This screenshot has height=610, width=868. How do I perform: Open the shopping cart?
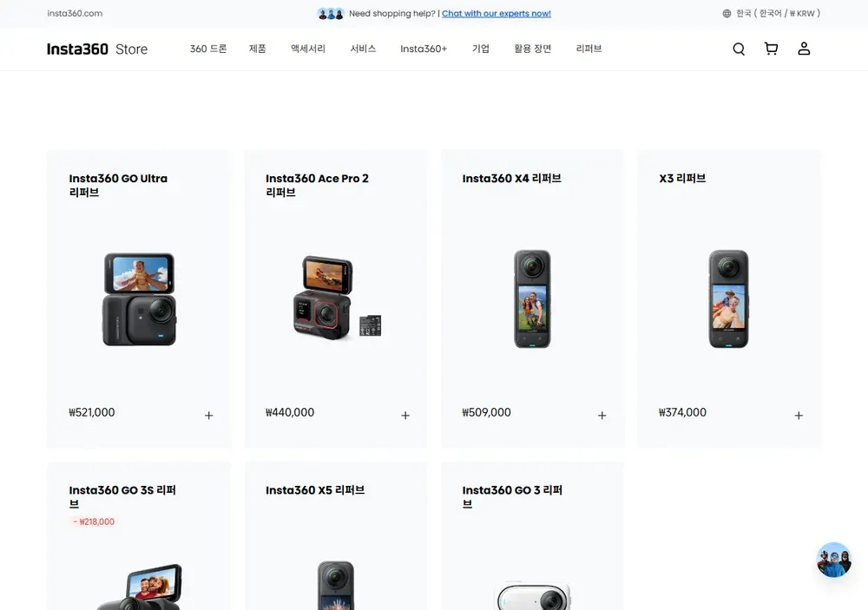pos(771,49)
